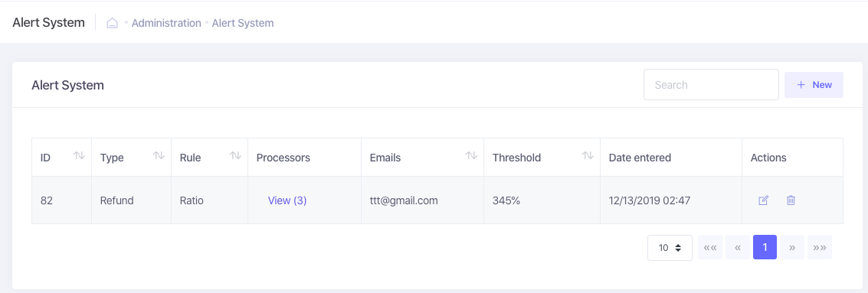868x293 pixels.
Task: Sort the Threshold column with its arrows
Action: click(x=588, y=156)
